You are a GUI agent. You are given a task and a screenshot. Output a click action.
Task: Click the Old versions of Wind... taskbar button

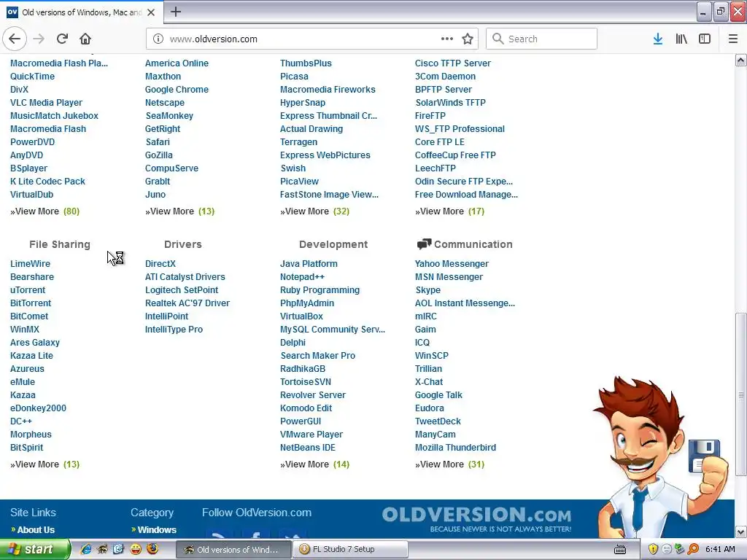(233, 549)
